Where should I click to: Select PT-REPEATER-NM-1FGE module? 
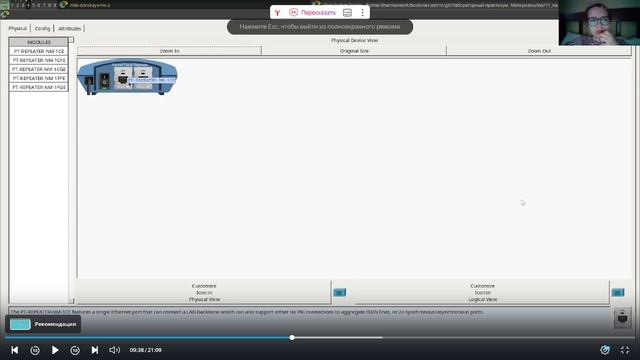[39, 87]
